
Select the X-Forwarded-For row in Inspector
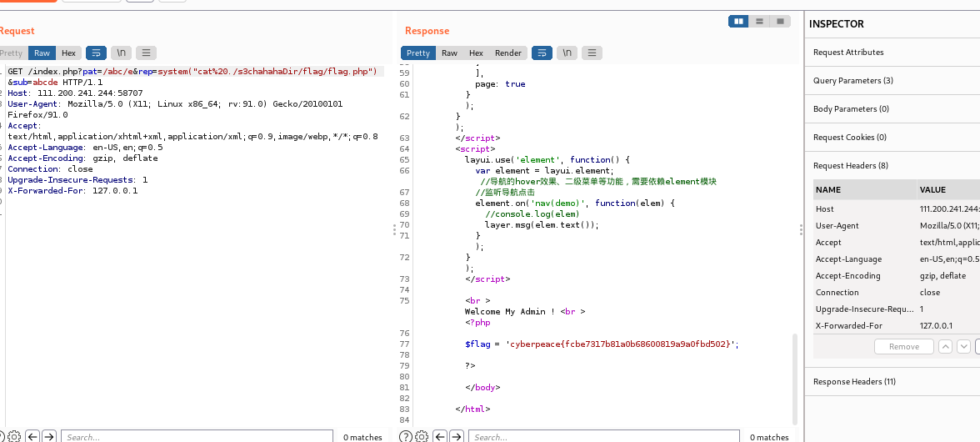click(897, 326)
